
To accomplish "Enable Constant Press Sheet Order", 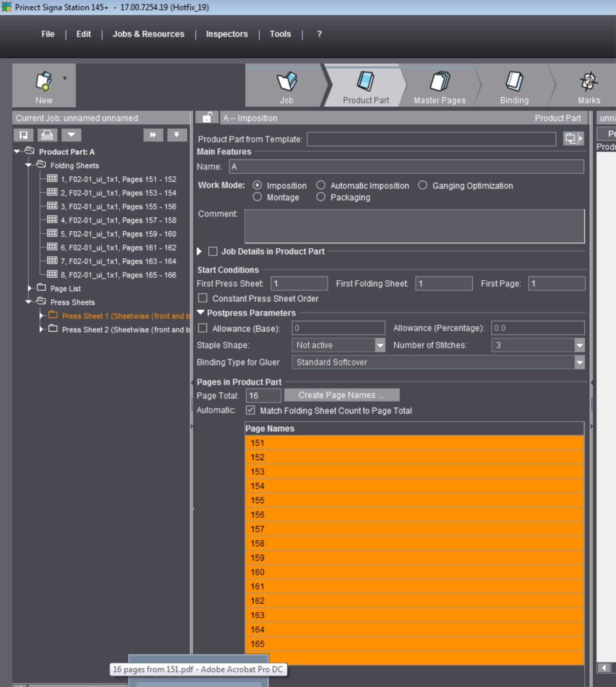I will coord(203,298).
